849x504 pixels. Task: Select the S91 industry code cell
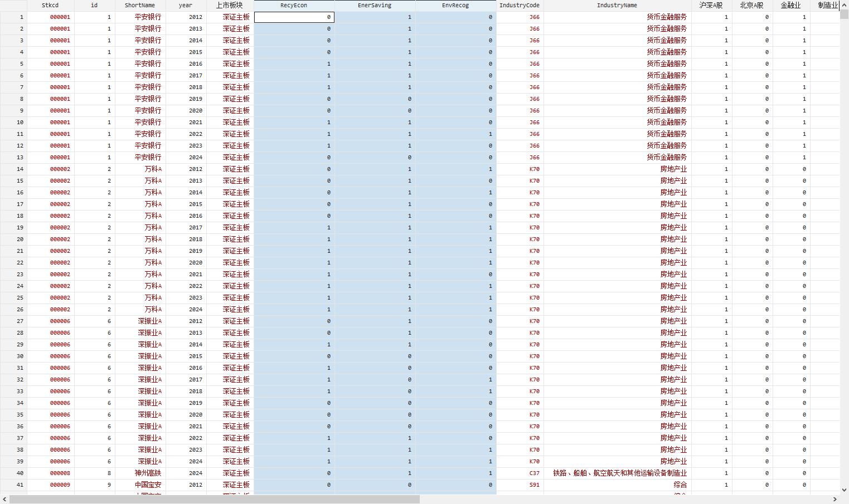coord(534,485)
